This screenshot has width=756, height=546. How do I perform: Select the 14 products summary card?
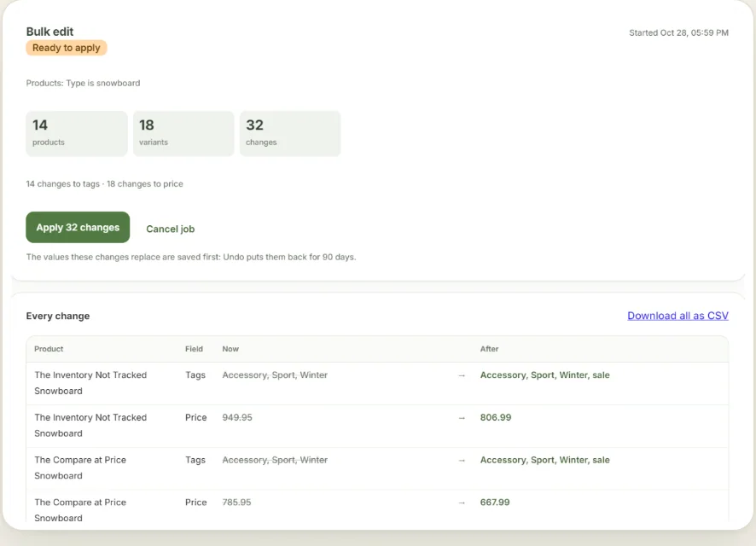coord(77,133)
